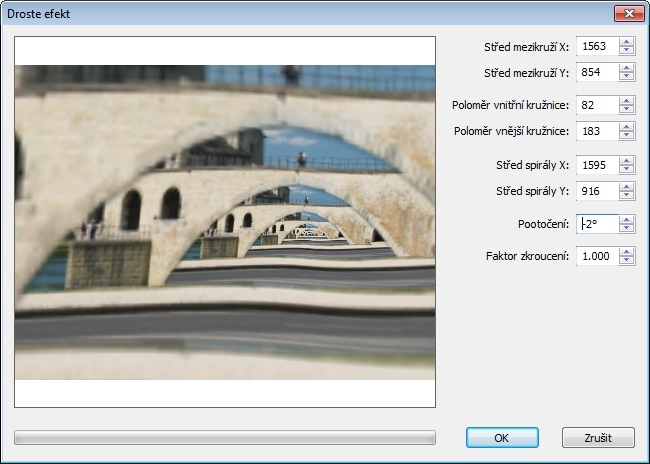Increase Střed mezikruží X value with up arrow
650x464 pixels.
tap(627, 42)
